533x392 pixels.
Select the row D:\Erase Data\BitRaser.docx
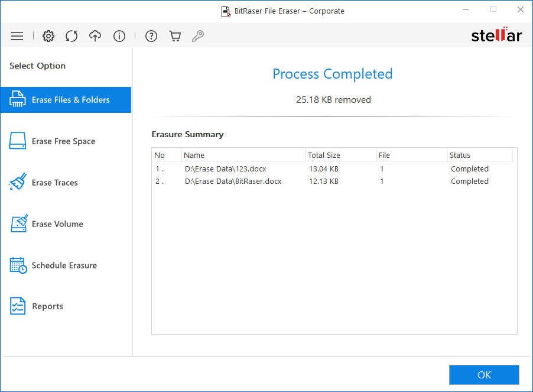coord(334,182)
